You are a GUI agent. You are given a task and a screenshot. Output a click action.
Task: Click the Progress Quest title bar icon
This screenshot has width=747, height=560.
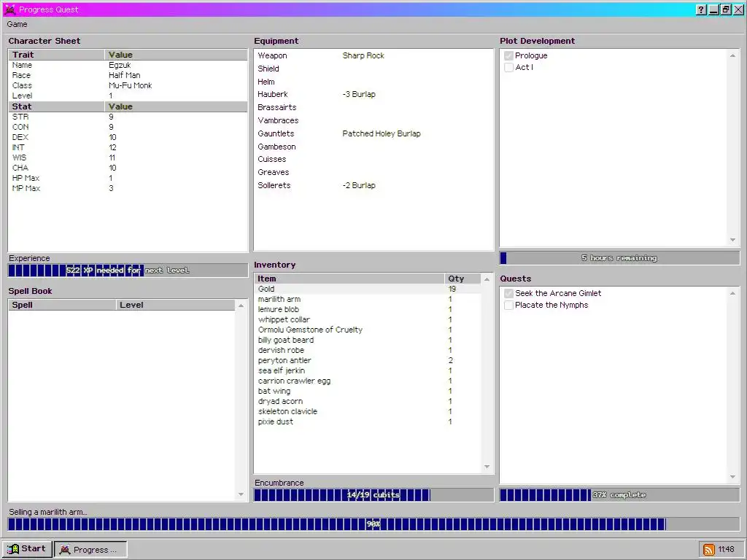pyautogui.click(x=9, y=9)
